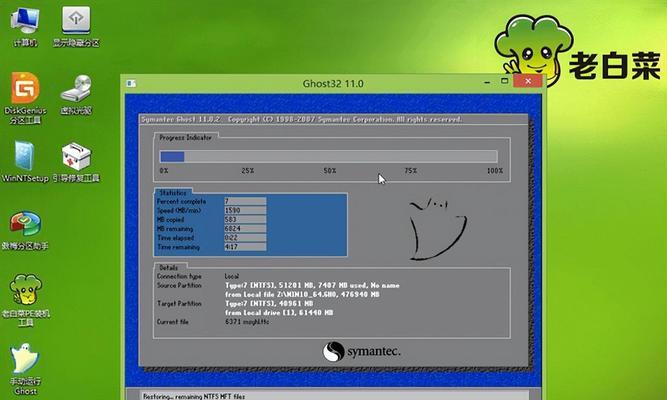Maximize the Ghost32 11.0 window

(x=505, y=81)
